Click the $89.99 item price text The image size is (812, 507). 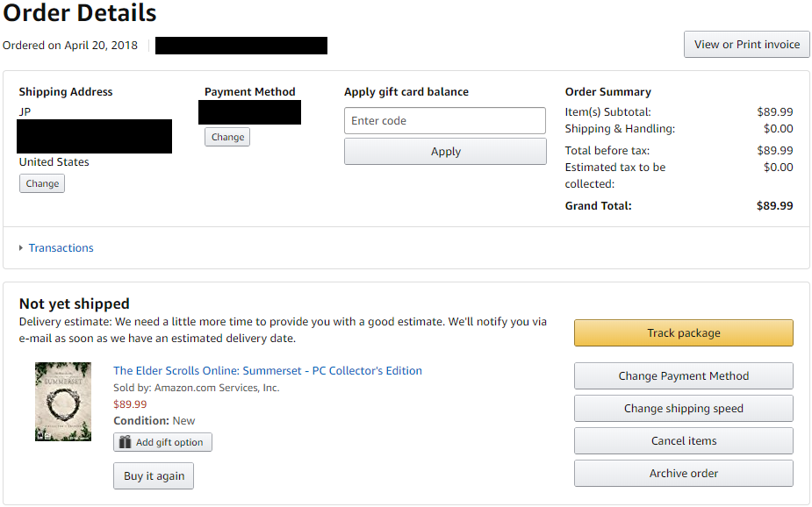click(130, 404)
